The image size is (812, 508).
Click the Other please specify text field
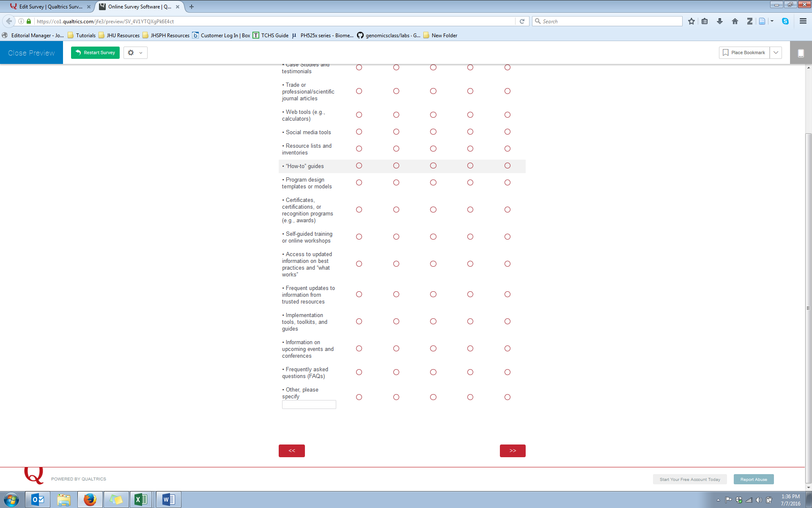coord(309,405)
